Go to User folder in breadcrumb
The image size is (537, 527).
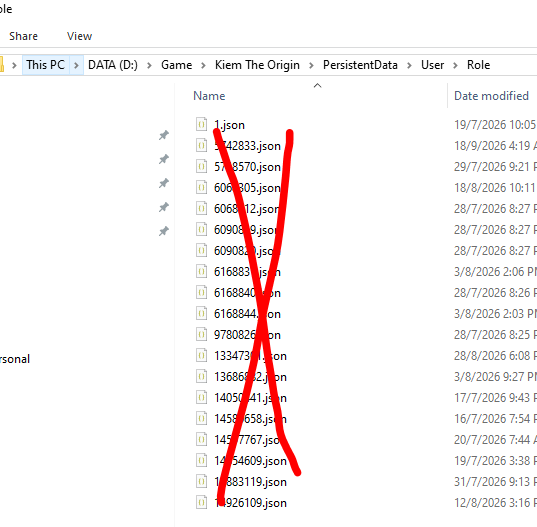click(432, 65)
